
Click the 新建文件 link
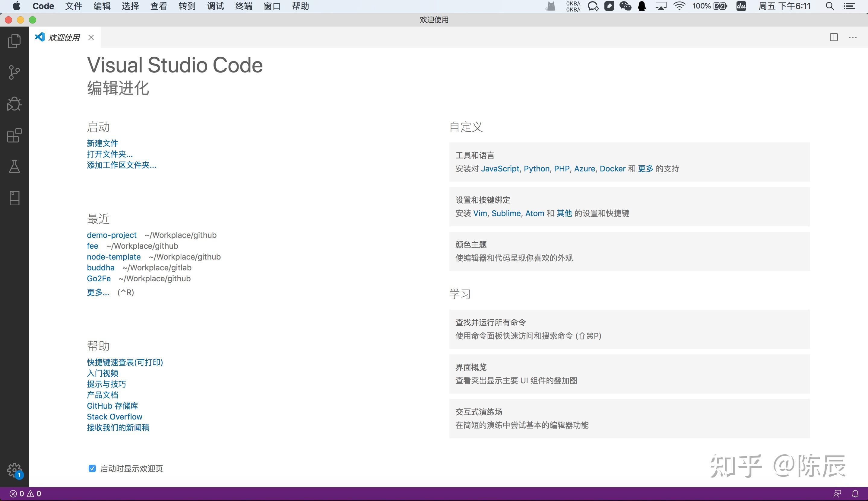pyautogui.click(x=103, y=143)
